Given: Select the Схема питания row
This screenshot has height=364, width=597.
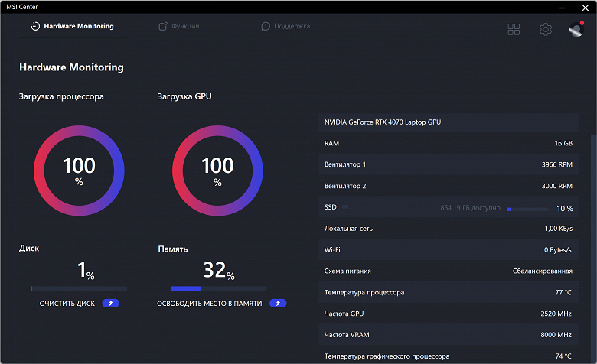Looking at the screenshot, I should (449, 271).
